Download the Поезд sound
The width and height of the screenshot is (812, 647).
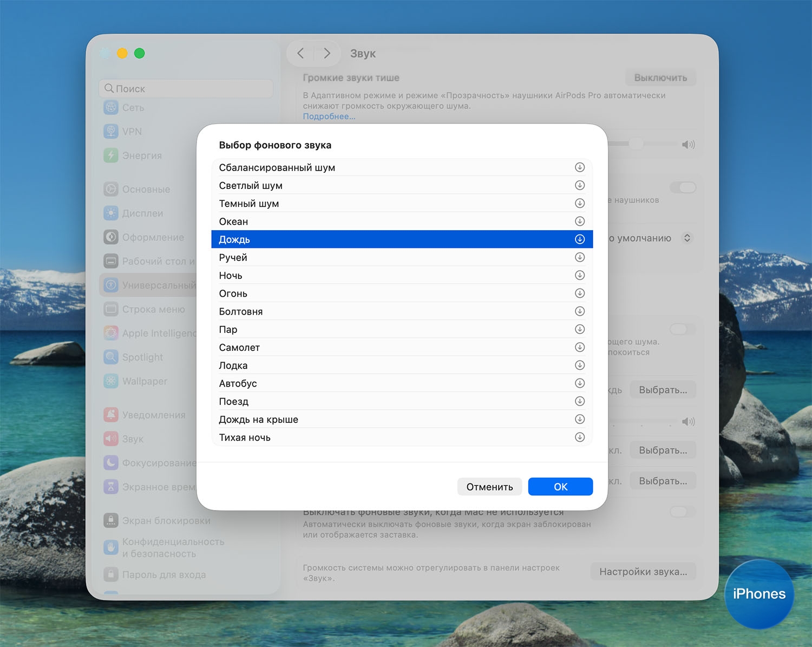[x=579, y=401]
